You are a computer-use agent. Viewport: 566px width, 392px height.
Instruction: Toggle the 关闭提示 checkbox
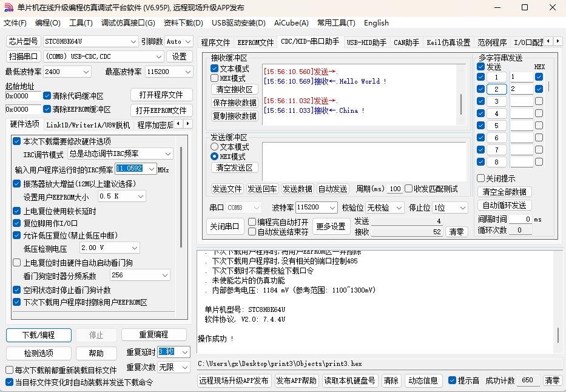click(480, 178)
